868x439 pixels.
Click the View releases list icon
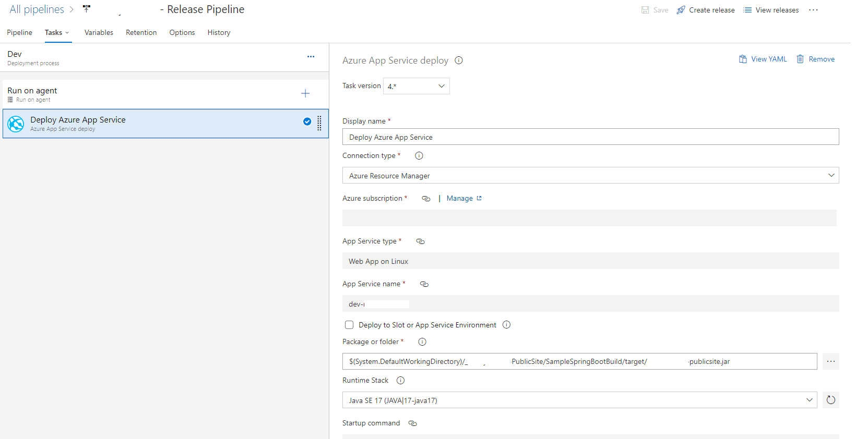tap(747, 10)
